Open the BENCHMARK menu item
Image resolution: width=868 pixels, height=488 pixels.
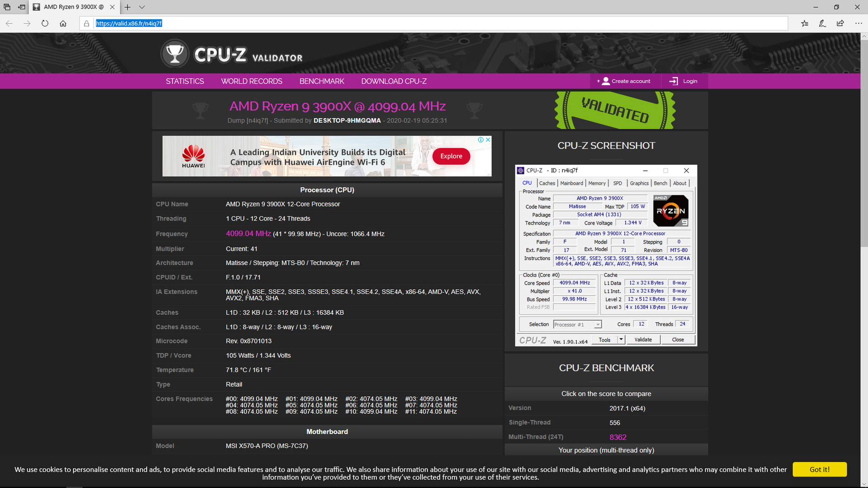tap(322, 81)
